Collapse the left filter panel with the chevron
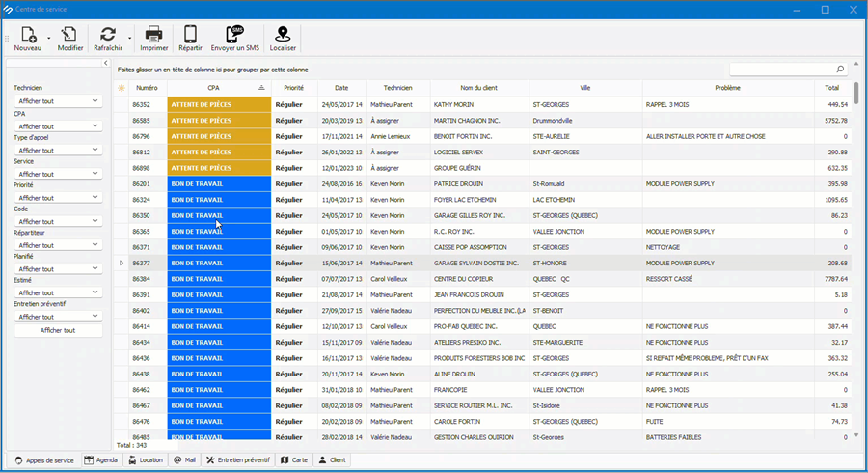This screenshot has width=868, height=473. point(106,63)
